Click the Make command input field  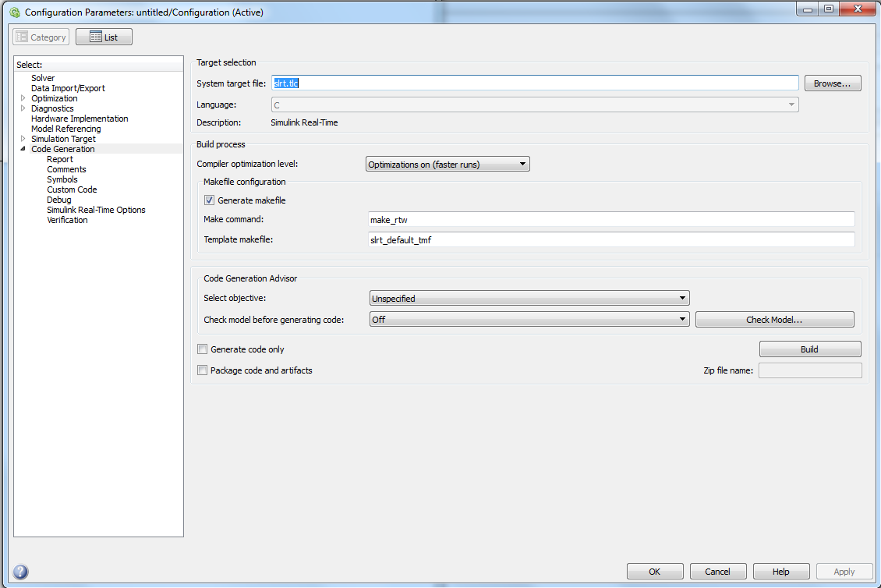pyautogui.click(x=611, y=220)
